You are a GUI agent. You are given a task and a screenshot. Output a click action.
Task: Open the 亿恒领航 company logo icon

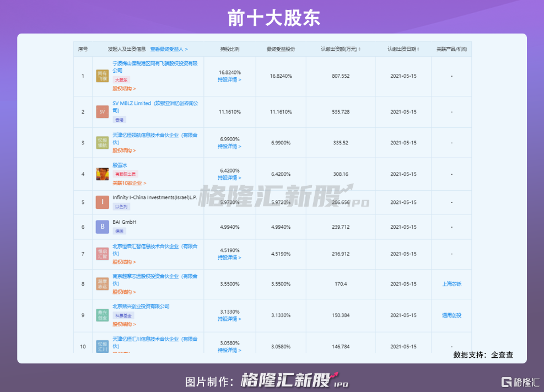point(102,143)
